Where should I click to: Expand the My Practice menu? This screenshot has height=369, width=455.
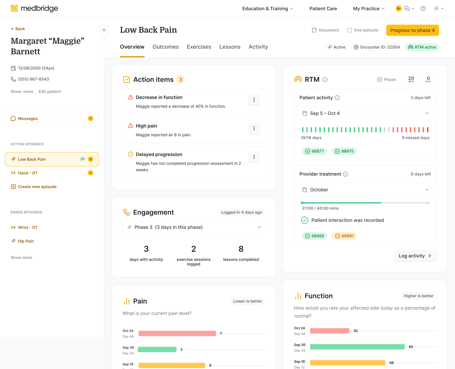(368, 9)
